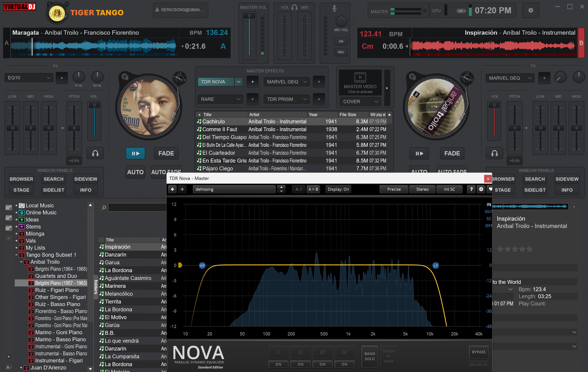
Task: Click the TDR Nova next preset arrow
Action: tap(182, 189)
